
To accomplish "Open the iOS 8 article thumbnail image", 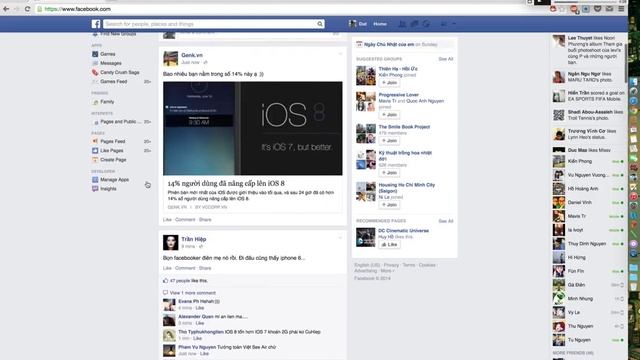I will tap(253, 129).
